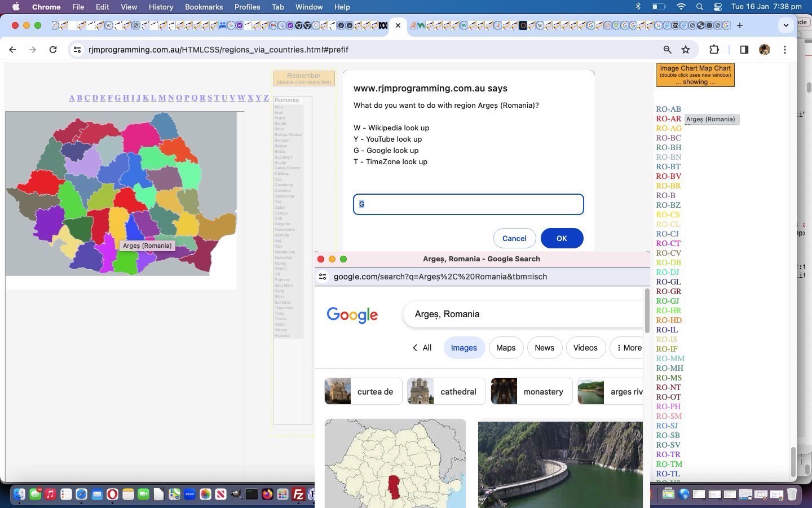Click the Bluetooth menu bar icon

(638, 7)
